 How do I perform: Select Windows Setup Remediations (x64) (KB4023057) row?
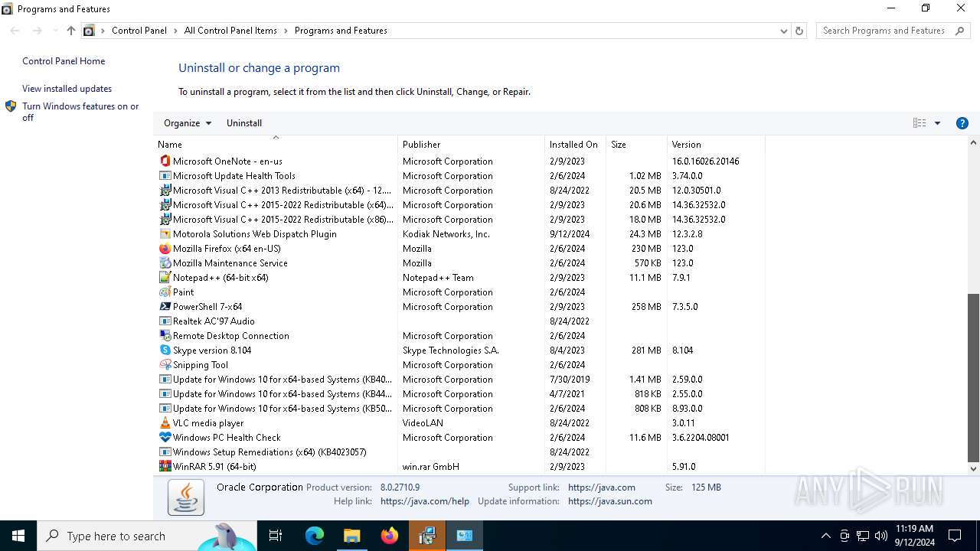(461, 452)
